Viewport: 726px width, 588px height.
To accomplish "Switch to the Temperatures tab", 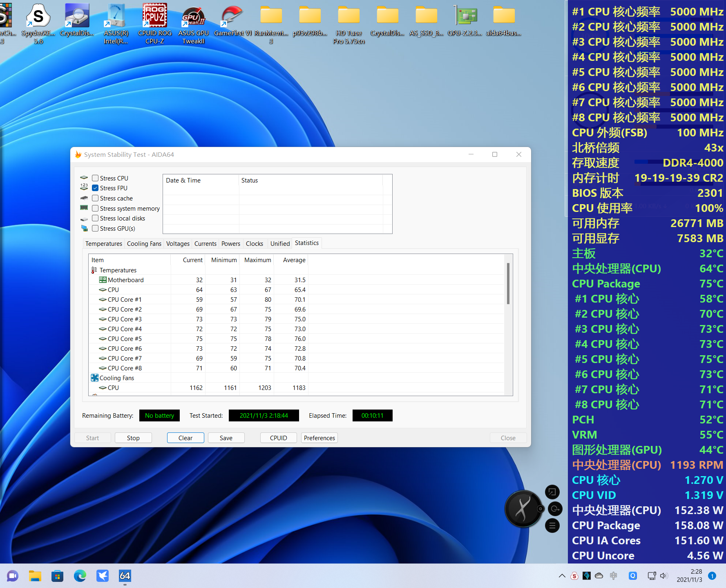I will [x=104, y=243].
